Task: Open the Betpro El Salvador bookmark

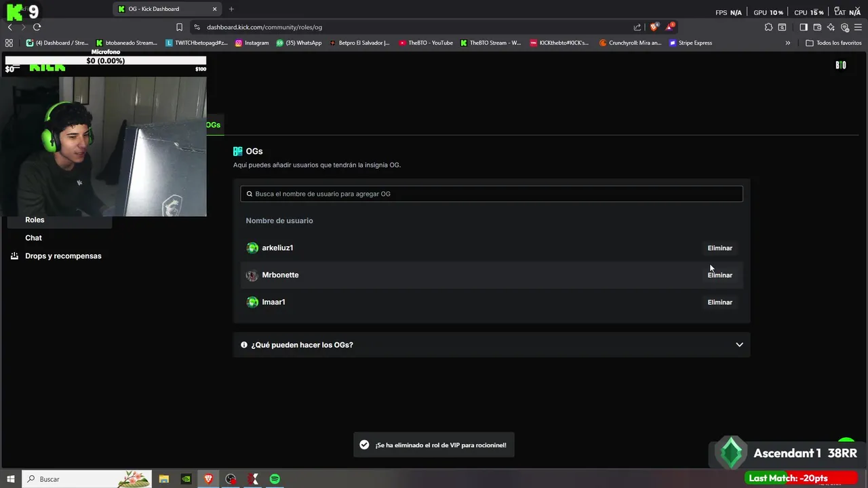Action: tap(359, 43)
